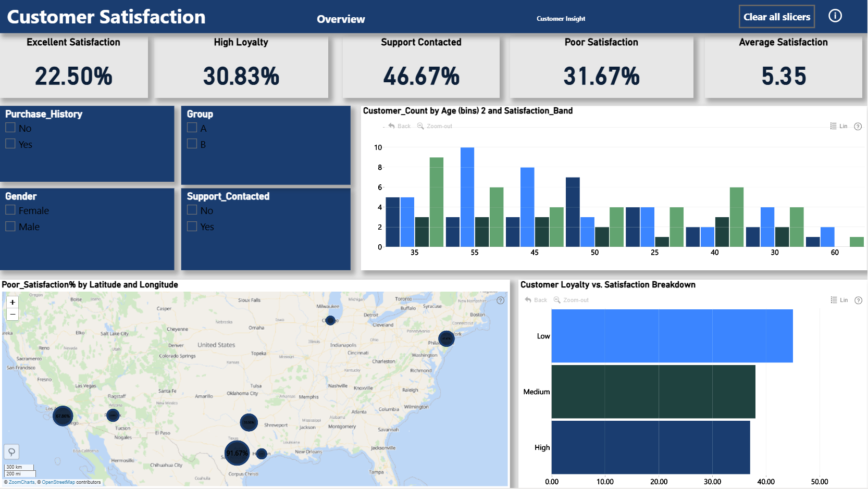The height and width of the screenshot is (489, 868).
Task: Zoom in on the map with plus
Action: point(13,302)
